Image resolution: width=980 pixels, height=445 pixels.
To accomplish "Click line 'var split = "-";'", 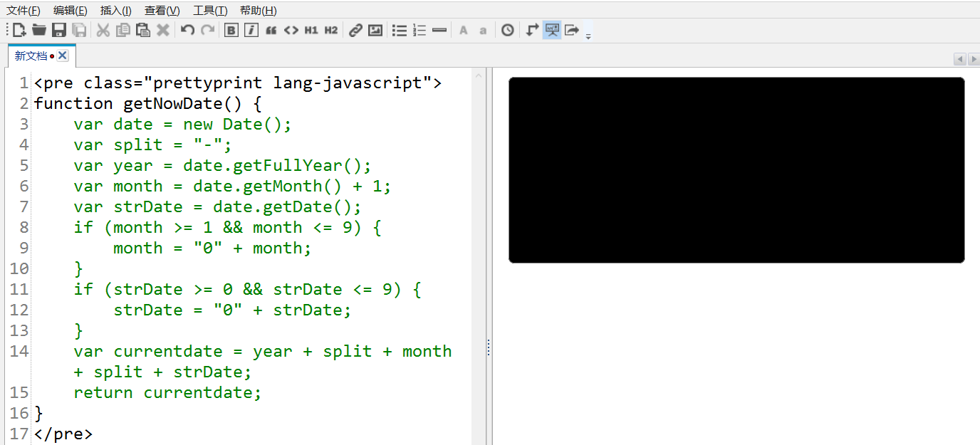I will click(x=152, y=145).
